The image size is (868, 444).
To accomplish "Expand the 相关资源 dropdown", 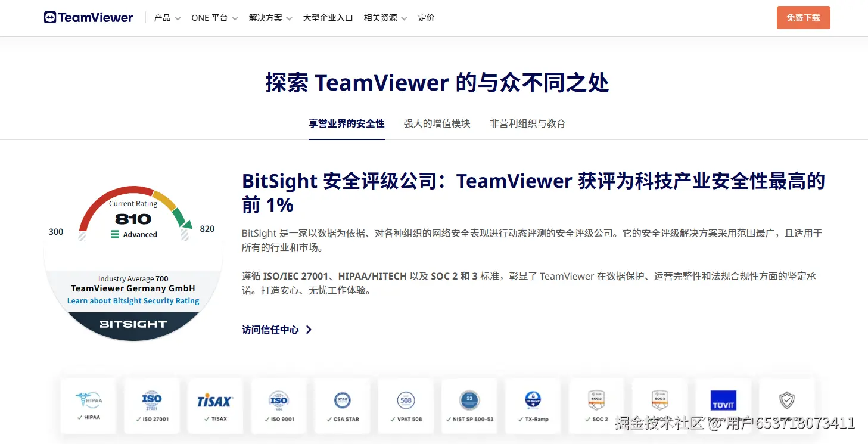I will 386,18.
